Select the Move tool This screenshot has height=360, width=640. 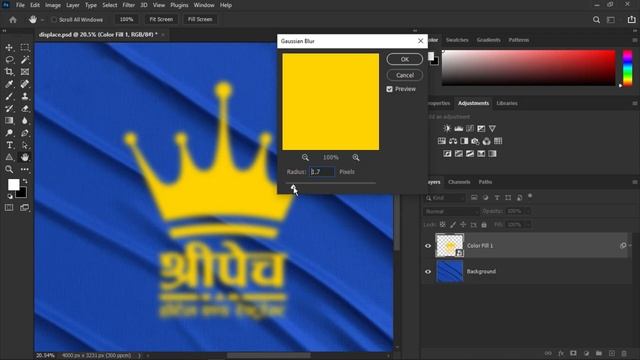9,47
